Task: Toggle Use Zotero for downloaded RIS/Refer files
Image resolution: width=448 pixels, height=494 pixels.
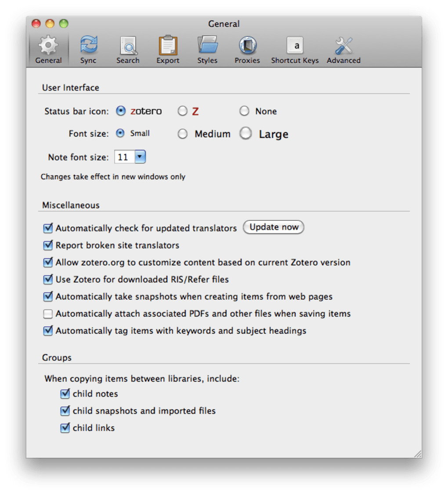Action: (48, 279)
